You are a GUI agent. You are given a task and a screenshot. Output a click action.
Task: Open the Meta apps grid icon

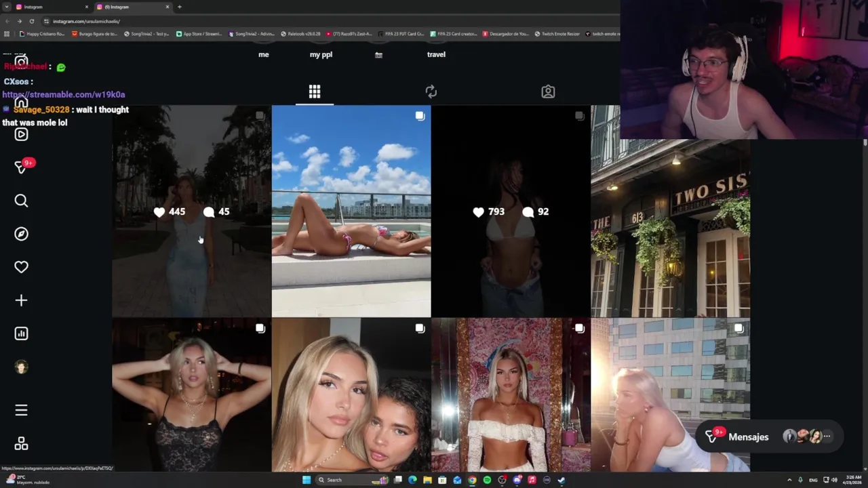tap(21, 443)
